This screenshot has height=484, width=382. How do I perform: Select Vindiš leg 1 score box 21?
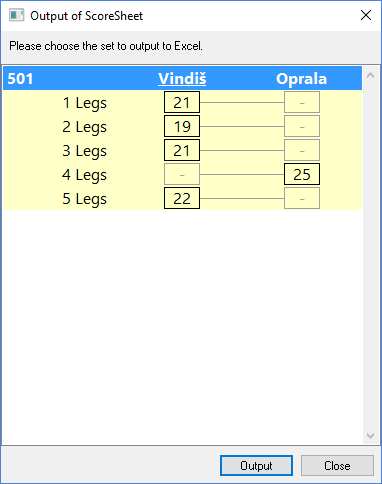tap(182, 102)
